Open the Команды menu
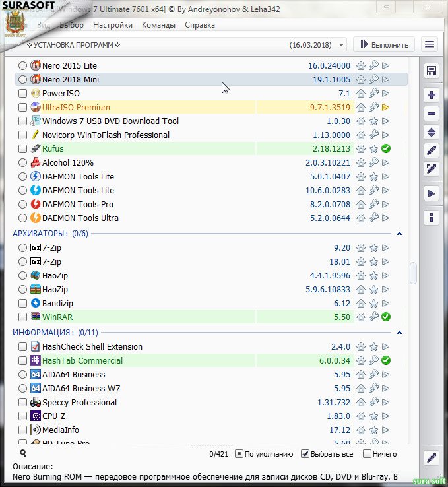448x487 pixels. [158, 25]
